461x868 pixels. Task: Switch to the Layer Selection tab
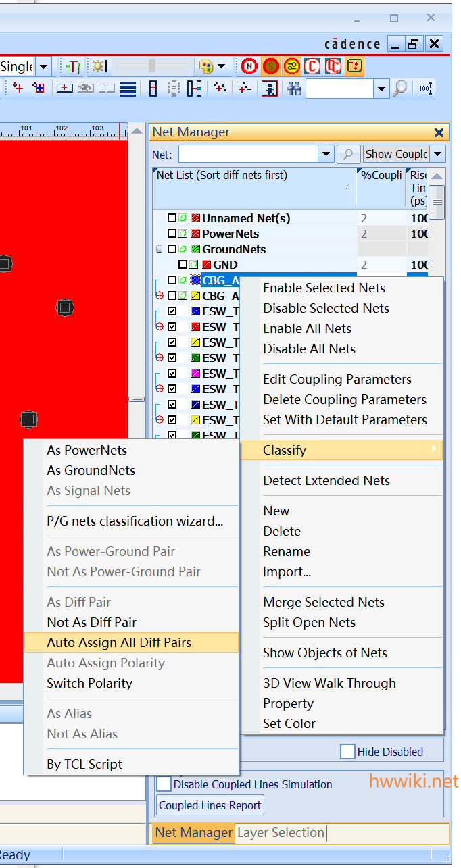(x=281, y=833)
